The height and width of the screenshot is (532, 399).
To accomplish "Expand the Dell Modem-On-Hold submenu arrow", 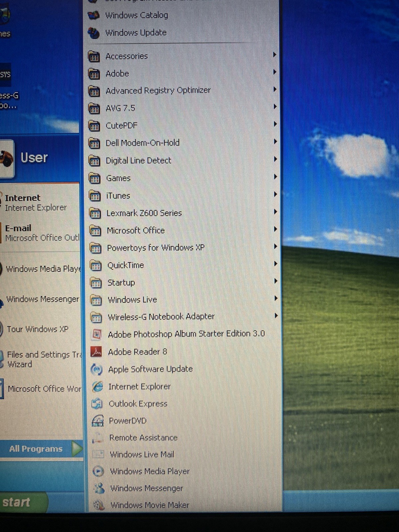I will click(x=275, y=141).
